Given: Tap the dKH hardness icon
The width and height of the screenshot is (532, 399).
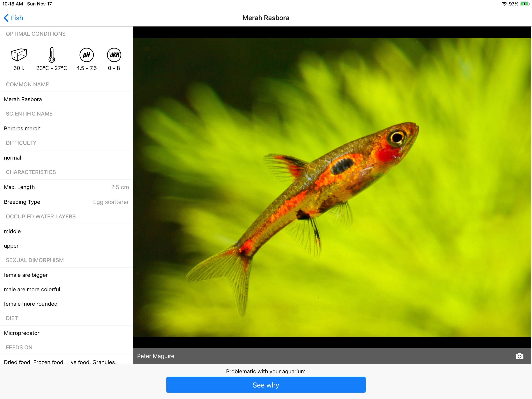Looking at the screenshot, I should 114,55.
